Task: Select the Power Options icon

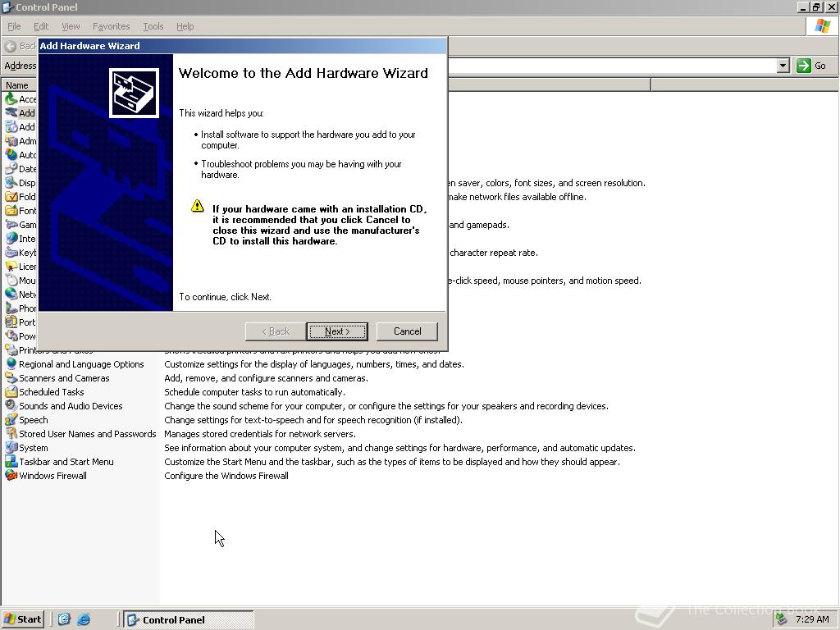Action: (11, 336)
